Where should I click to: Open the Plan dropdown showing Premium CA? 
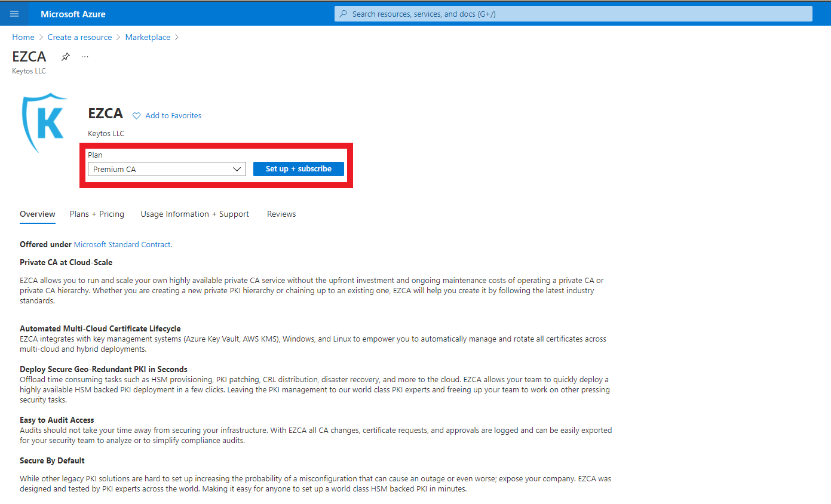tap(167, 169)
